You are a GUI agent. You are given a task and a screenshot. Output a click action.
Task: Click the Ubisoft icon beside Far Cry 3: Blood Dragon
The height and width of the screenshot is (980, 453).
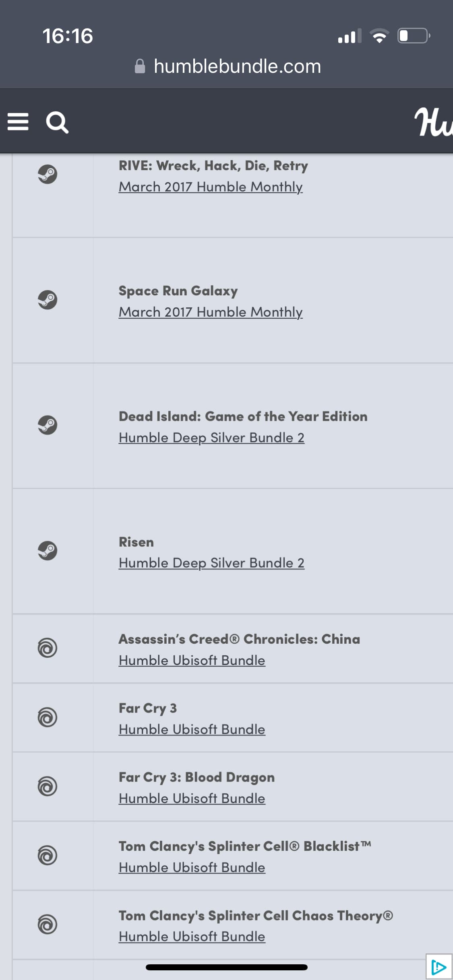48,786
